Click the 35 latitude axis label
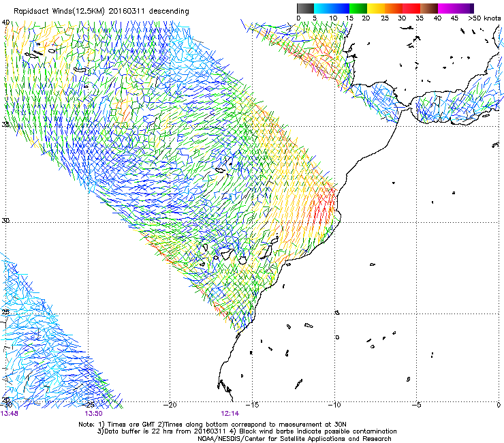The height and width of the screenshot is (443, 504). (x=5, y=124)
